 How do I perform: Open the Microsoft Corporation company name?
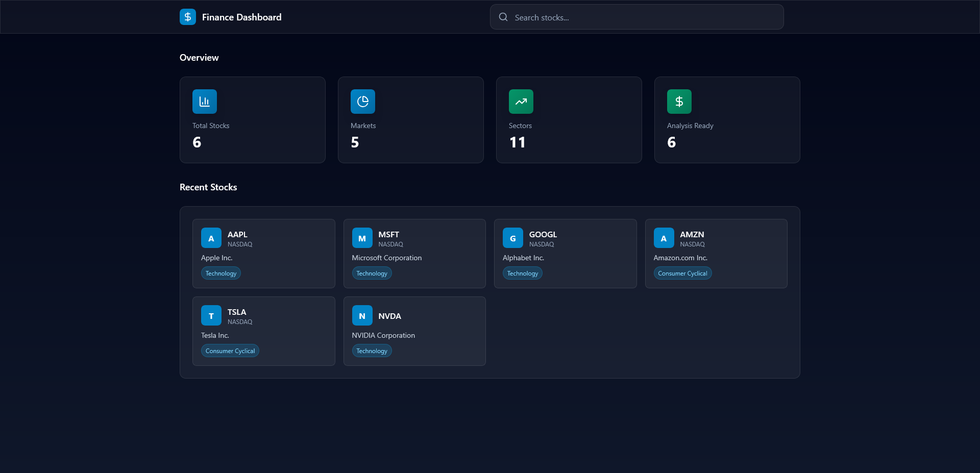pos(387,258)
